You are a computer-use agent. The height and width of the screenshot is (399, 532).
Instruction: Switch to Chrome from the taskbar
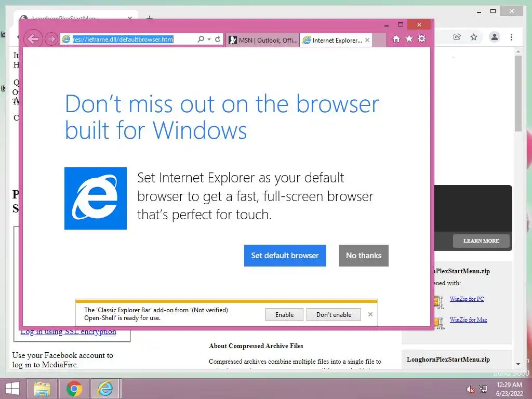pyautogui.click(x=74, y=389)
